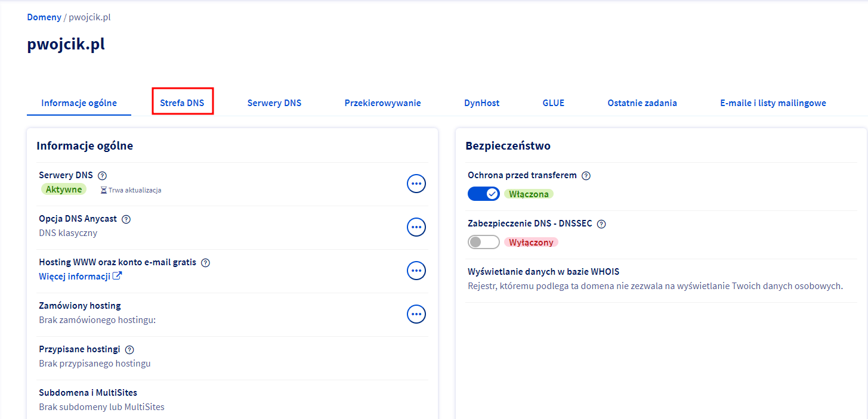Click help icon next to Ochrona przed transferem
Image resolution: width=868 pixels, height=419 pixels.
[x=586, y=175]
